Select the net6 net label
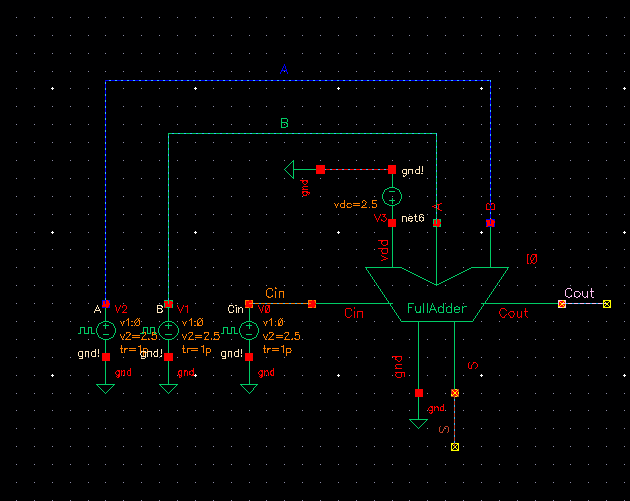 pos(413,218)
